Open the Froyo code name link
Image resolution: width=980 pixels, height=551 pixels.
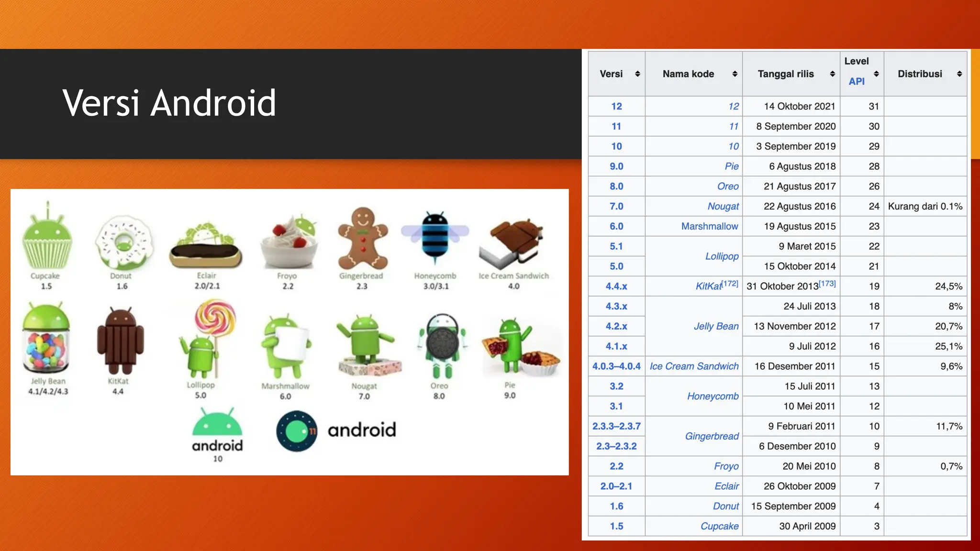click(x=726, y=466)
